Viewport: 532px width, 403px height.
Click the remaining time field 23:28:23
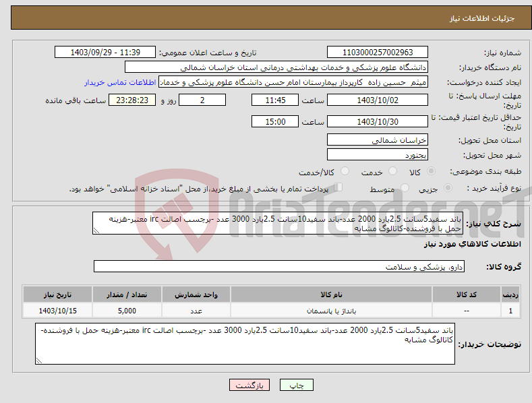point(132,100)
